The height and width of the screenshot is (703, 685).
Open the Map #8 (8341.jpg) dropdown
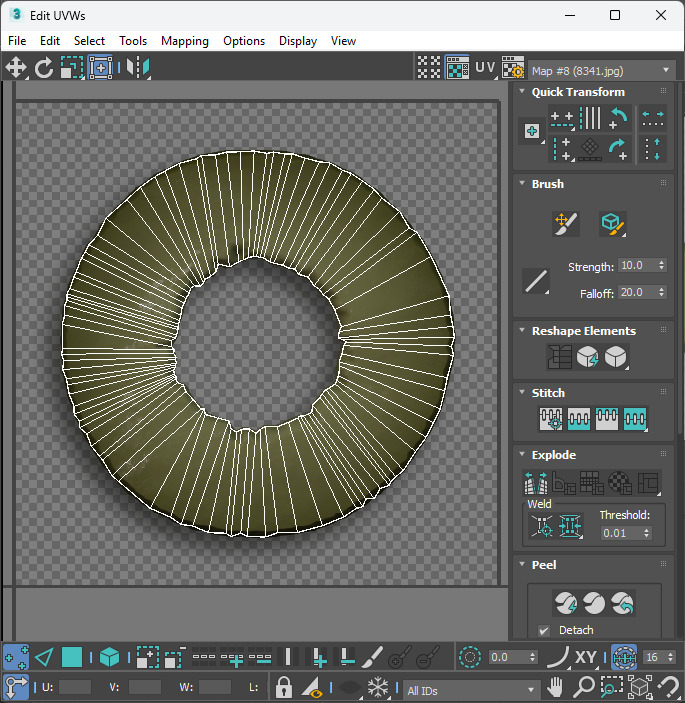click(602, 70)
